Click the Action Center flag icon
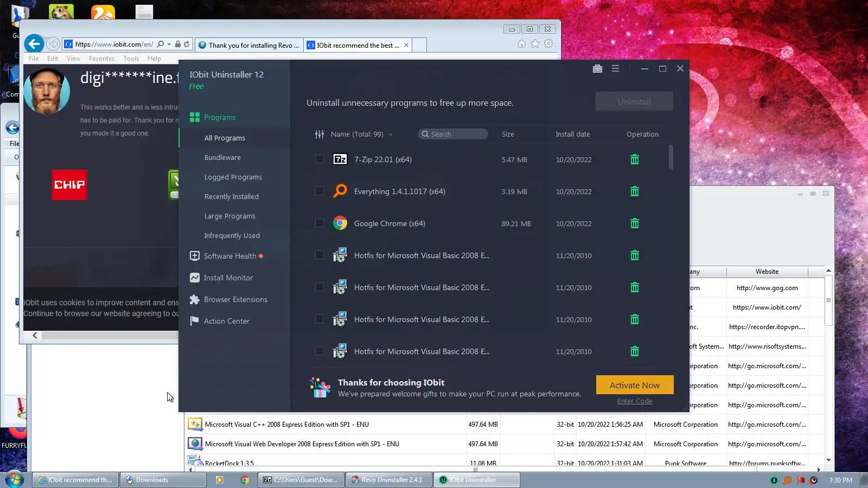868x488 pixels. (x=195, y=321)
